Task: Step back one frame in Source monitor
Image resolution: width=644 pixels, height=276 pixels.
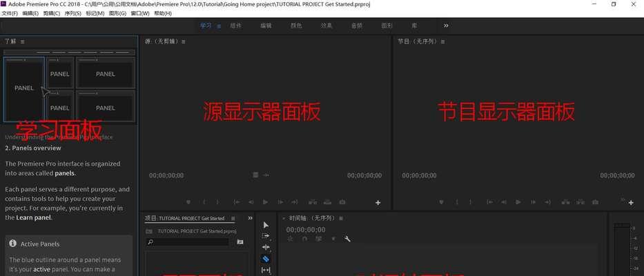Action: coord(251,202)
